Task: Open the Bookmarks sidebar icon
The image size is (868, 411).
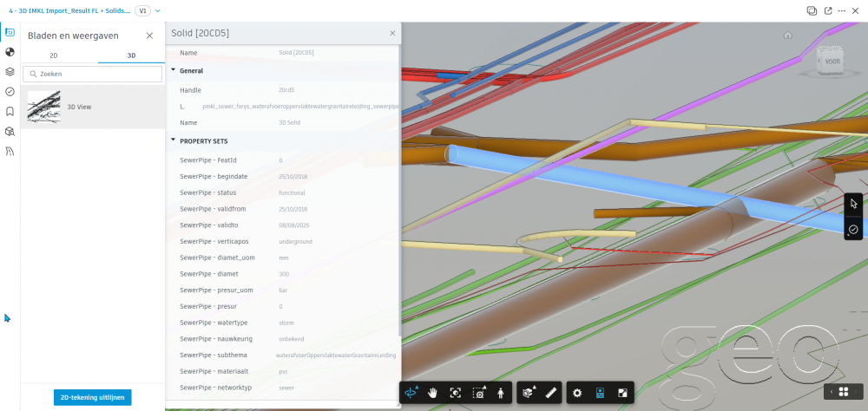Action: pyautogui.click(x=10, y=111)
